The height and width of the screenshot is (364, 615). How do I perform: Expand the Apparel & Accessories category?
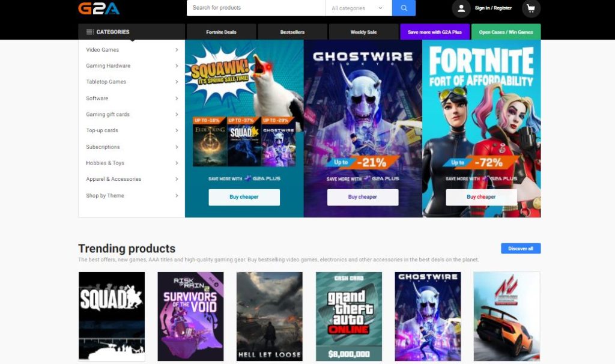coord(132,179)
